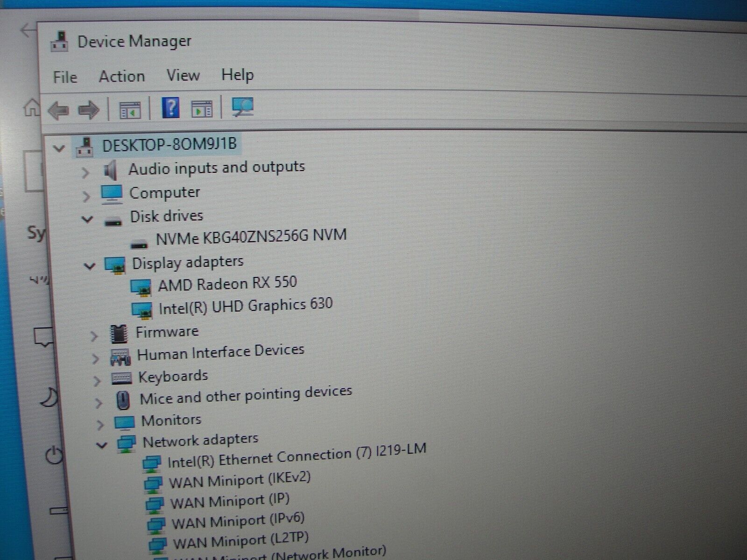
Task: Click the adapter icon beside AMD Radeon
Action: pos(141,288)
